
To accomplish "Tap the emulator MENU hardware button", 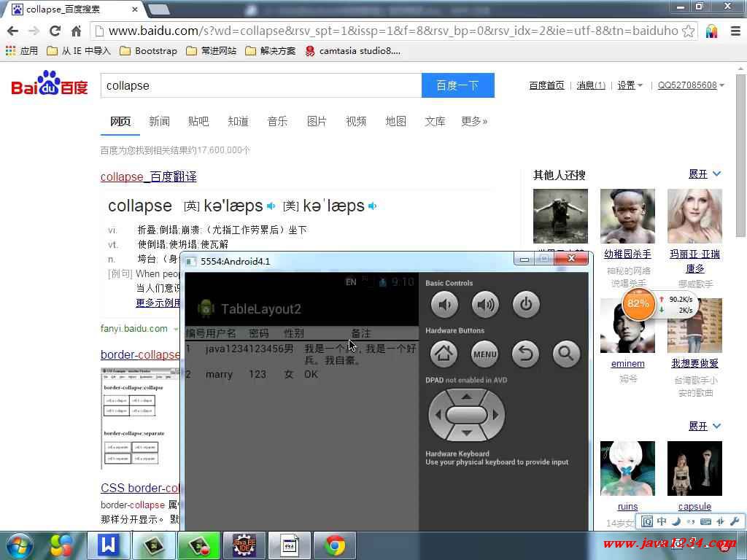I will point(485,354).
